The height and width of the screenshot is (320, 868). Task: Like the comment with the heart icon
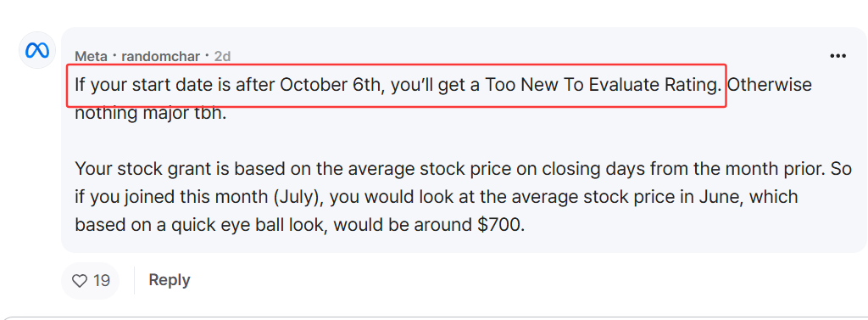pos(81,281)
